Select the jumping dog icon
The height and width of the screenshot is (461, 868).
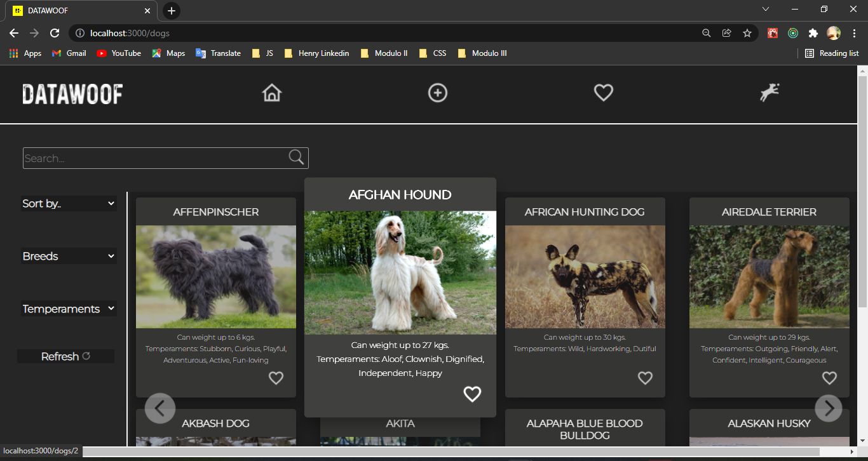[x=770, y=93]
